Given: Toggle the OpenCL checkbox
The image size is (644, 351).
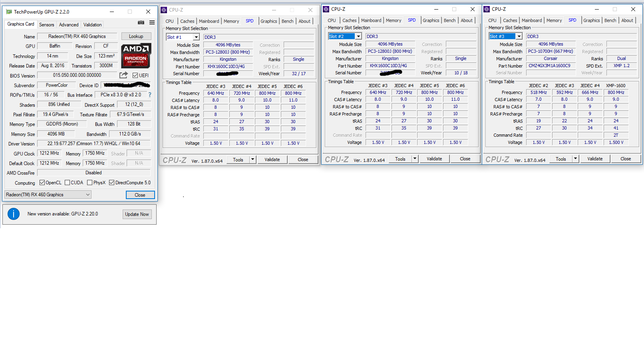Looking at the screenshot, I should pyautogui.click(x=42, y=183).
